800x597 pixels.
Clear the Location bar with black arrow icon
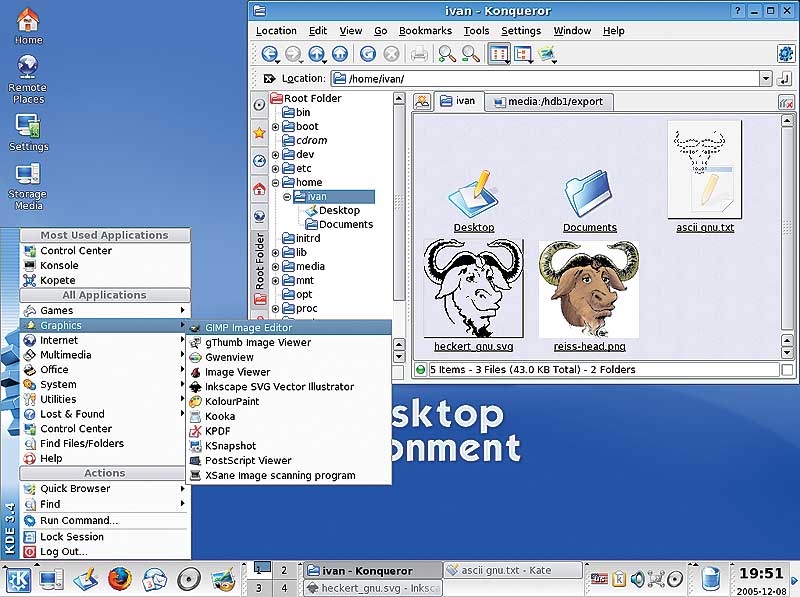269,79
